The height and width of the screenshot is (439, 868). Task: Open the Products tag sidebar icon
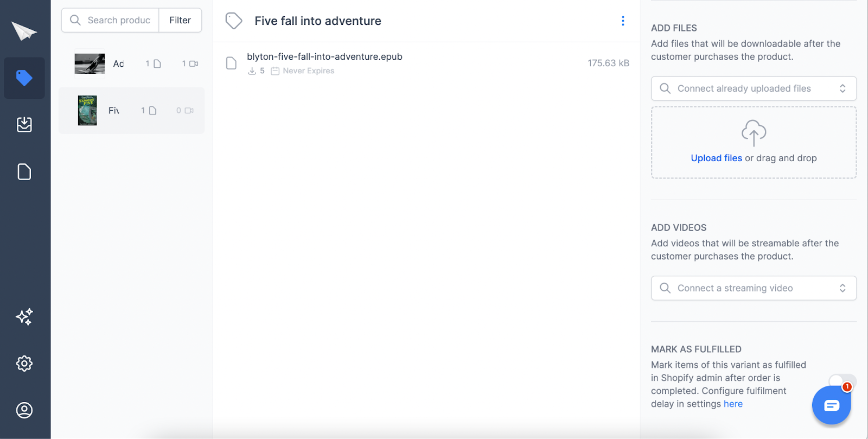pos(24,78)
